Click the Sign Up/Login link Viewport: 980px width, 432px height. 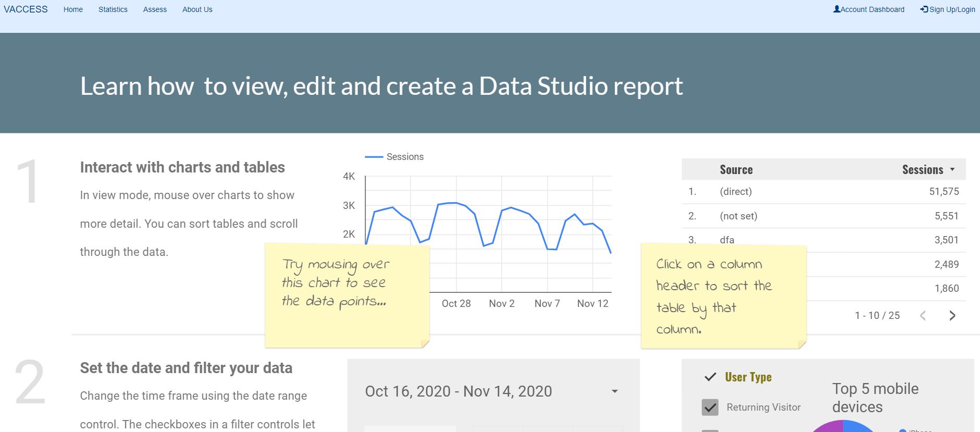[948, 9]
